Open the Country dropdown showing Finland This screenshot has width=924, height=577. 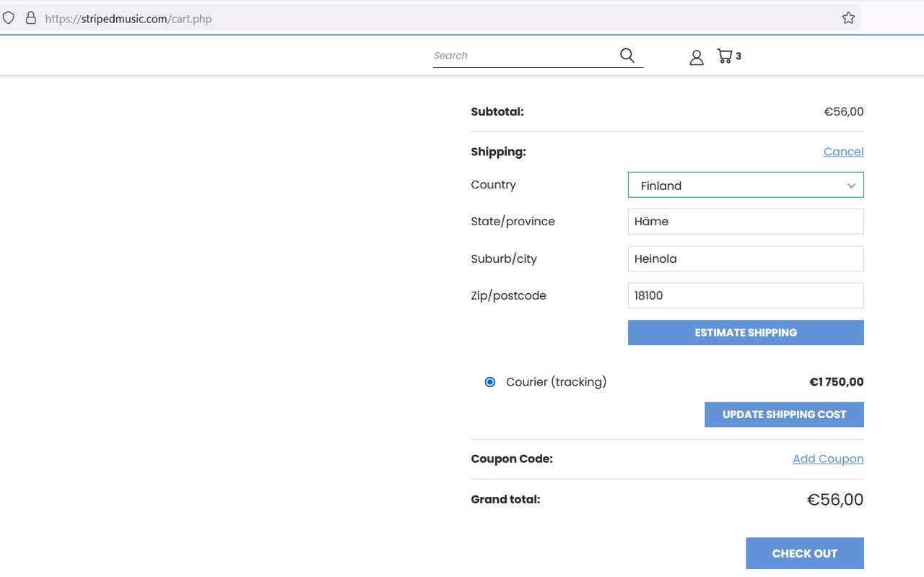[x=746, y=185]
